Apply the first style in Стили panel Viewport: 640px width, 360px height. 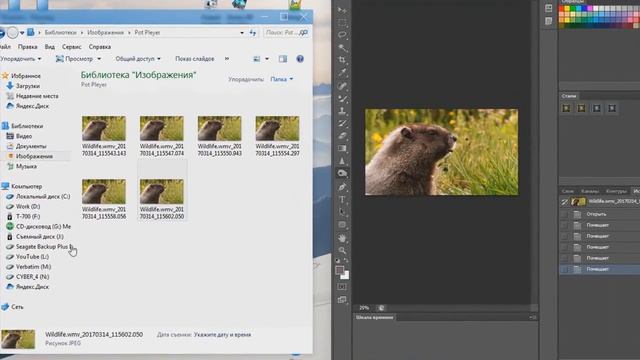click(567, 108)
